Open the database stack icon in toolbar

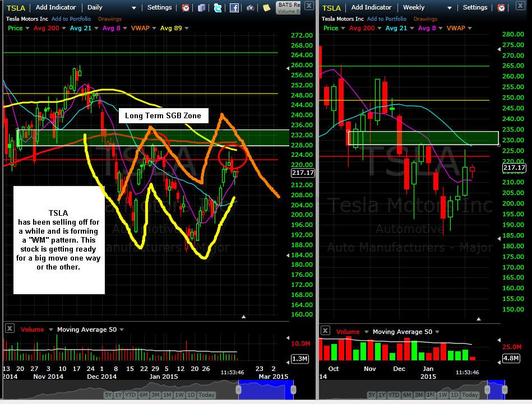202,7
